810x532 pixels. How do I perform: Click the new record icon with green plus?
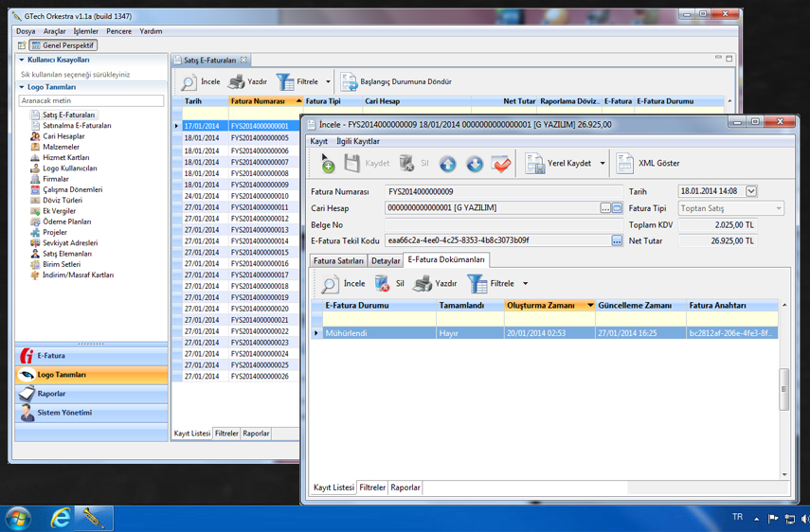326,164
